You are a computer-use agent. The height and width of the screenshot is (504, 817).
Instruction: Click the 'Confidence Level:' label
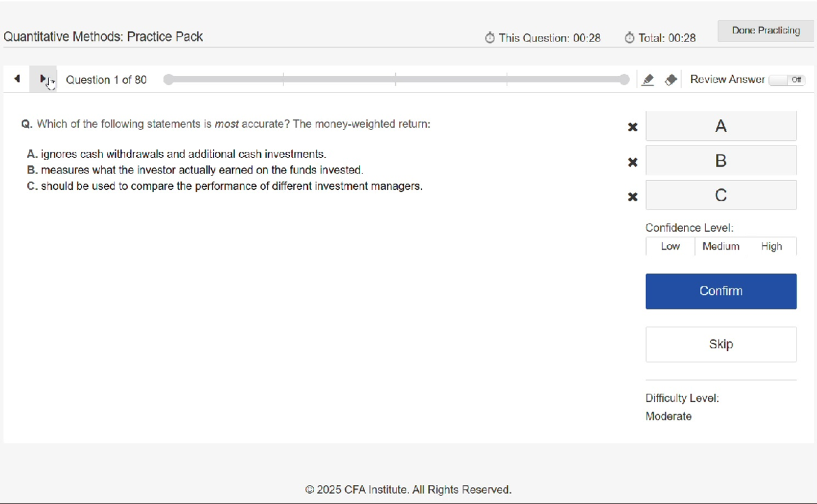coord(690,228)
